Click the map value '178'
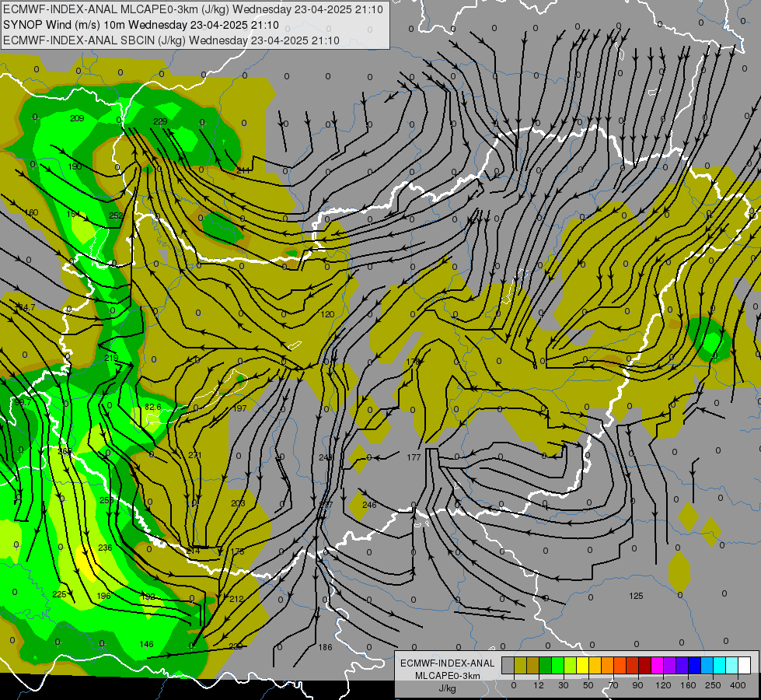Screen dimensions: 761x700 tap(413, 362)
